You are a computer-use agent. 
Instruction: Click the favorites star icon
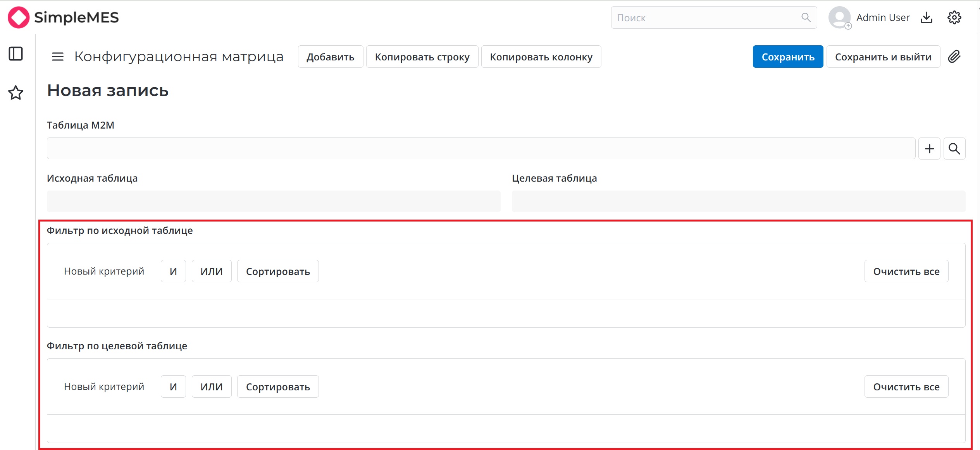16,93
